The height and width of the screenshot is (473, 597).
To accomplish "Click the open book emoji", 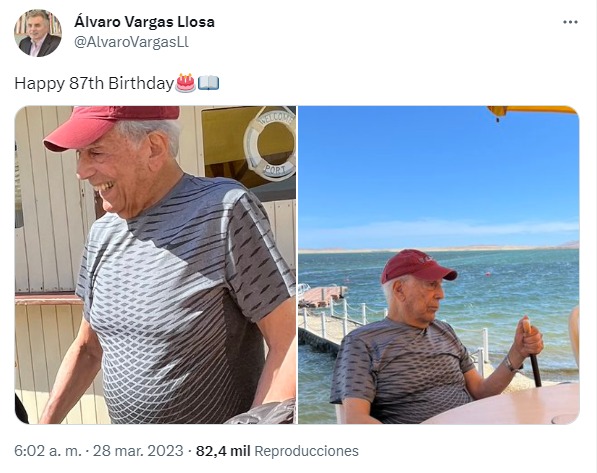I will tap(208, 83).
